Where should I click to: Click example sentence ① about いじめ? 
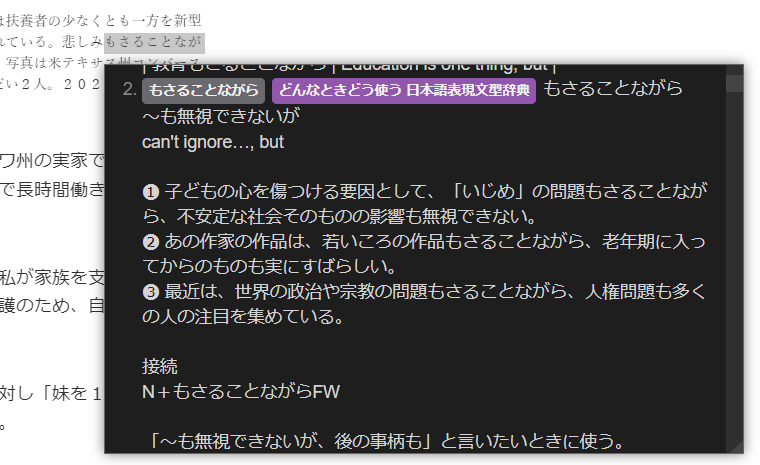coord(425,204)
